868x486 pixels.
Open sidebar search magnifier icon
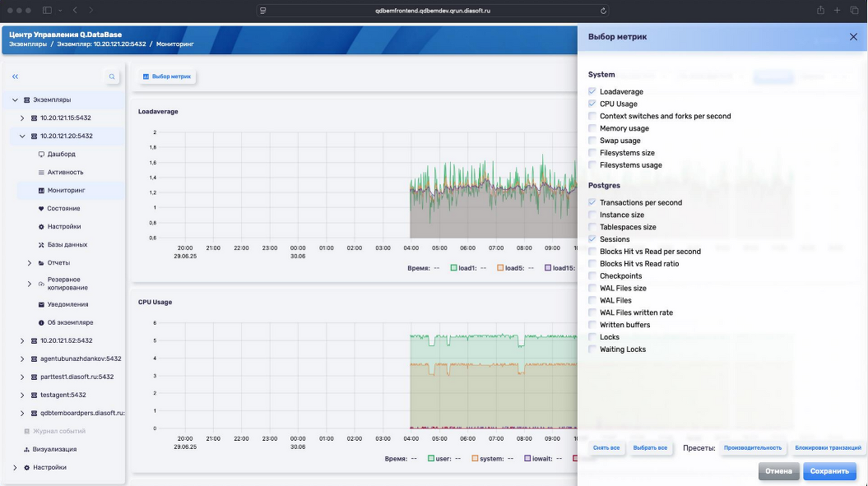[x=112, y=76]
